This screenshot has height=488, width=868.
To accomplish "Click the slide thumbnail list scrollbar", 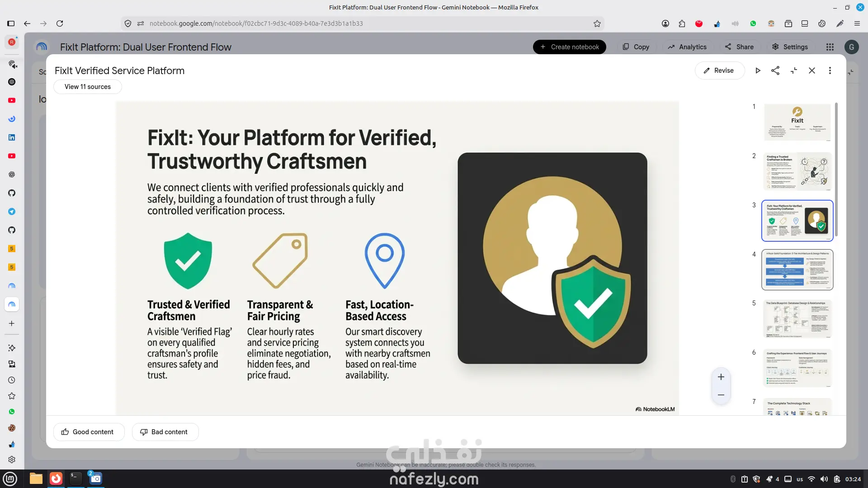I will (x=836, y=169).
